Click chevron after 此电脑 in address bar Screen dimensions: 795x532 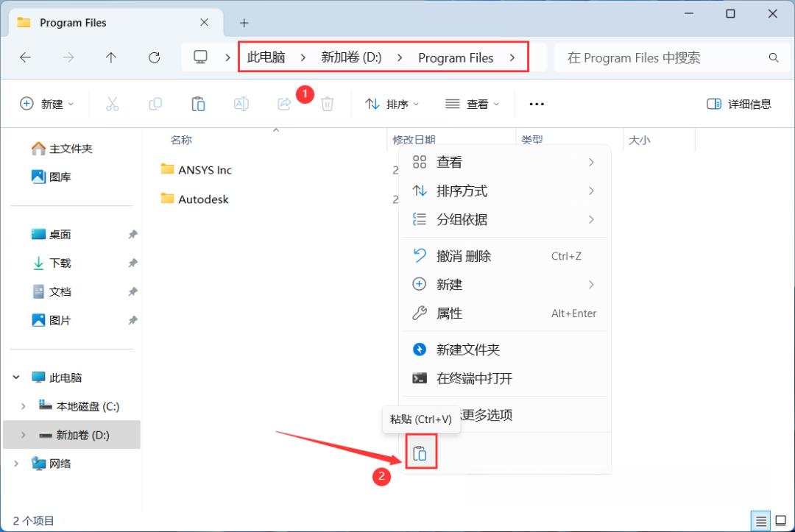(x=303, y=57)
